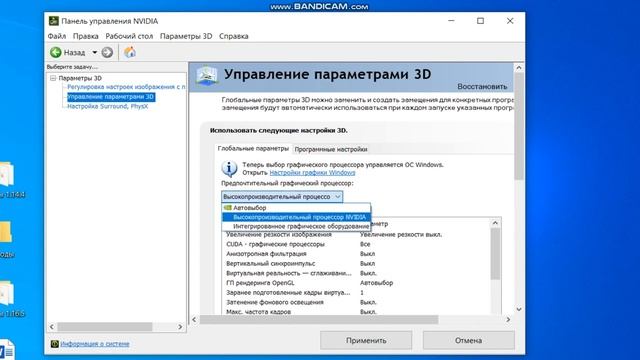The image size is (640, 360).
Task: Open the Справка menu
Action: point(233,36)
